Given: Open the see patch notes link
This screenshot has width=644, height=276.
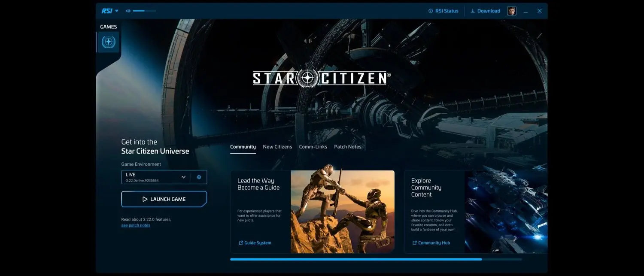Looking at the screenshot, I should 136,224.
